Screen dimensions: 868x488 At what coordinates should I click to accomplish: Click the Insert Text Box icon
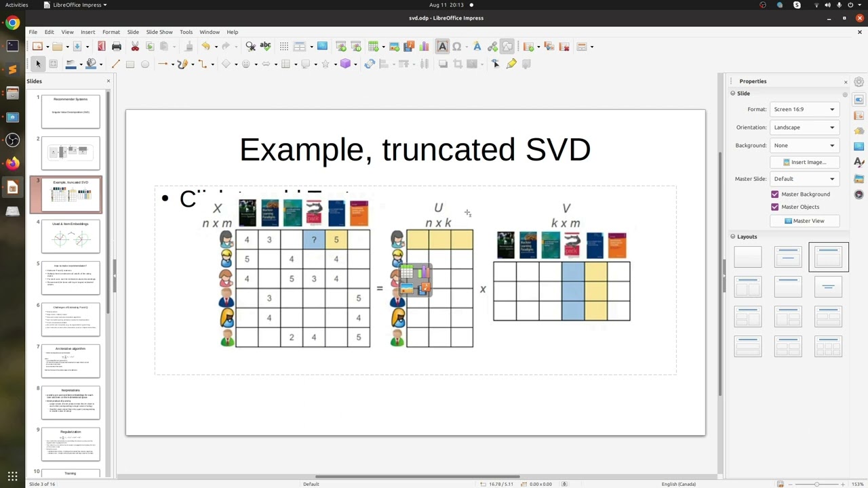[x=442, y=46]
